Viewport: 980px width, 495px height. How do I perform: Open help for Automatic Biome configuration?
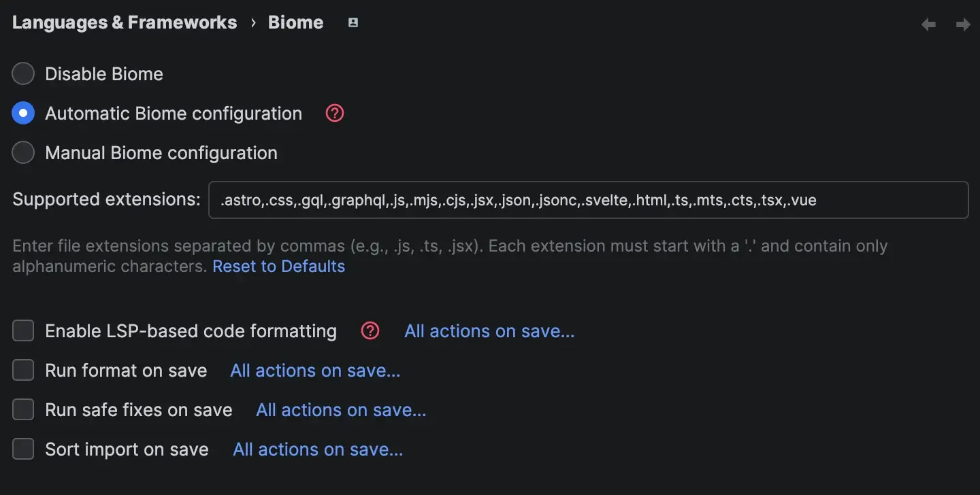[334, 114]
